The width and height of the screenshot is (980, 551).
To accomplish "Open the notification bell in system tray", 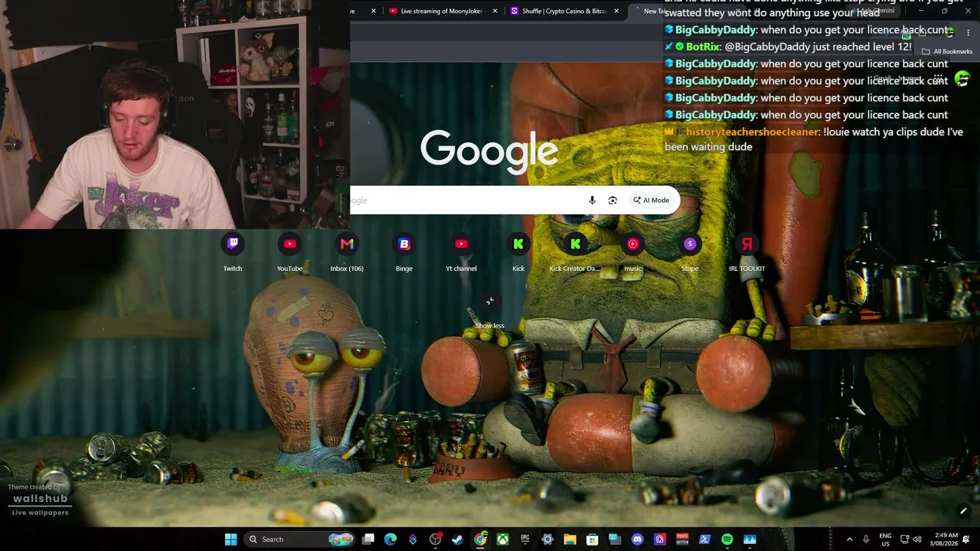I will (x=966, y=540).
